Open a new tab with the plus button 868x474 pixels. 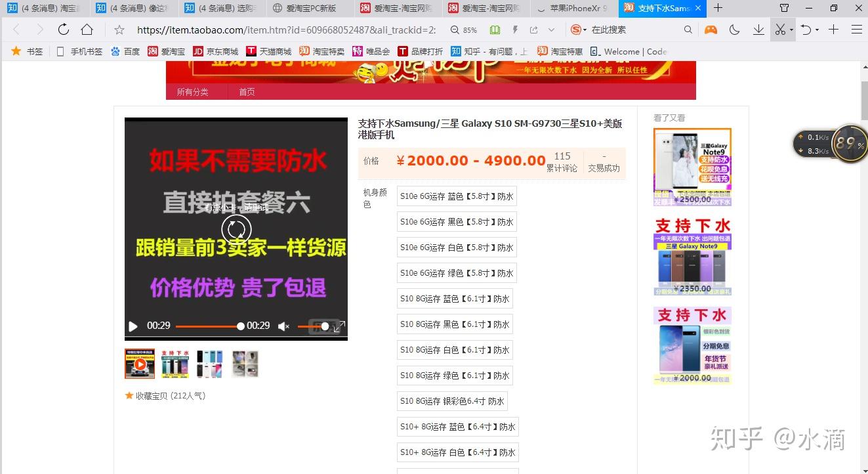point(718,8)
